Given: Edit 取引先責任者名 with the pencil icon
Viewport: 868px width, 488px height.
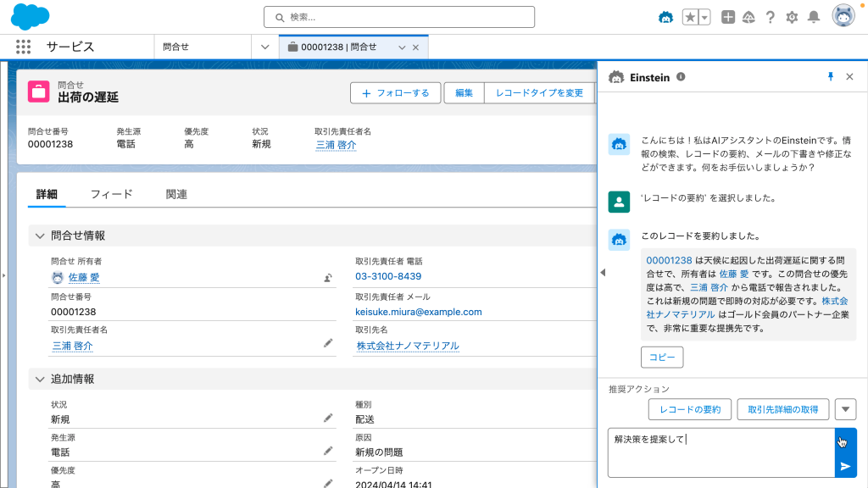Looking at the screenshot, I should coord(328,344).
